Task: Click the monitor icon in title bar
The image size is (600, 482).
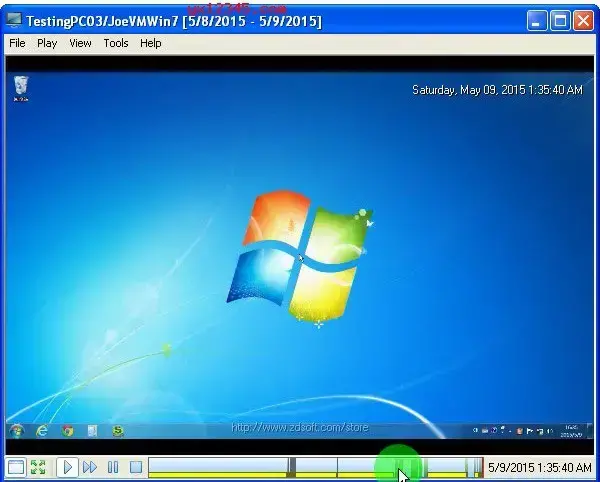Action: (x=14, y=20)
